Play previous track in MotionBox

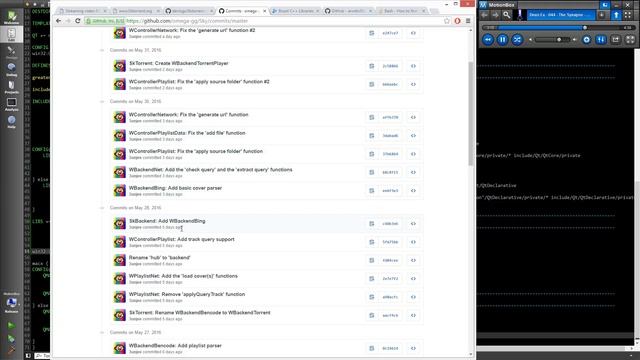pyautogui.click(x=488, y=40)
